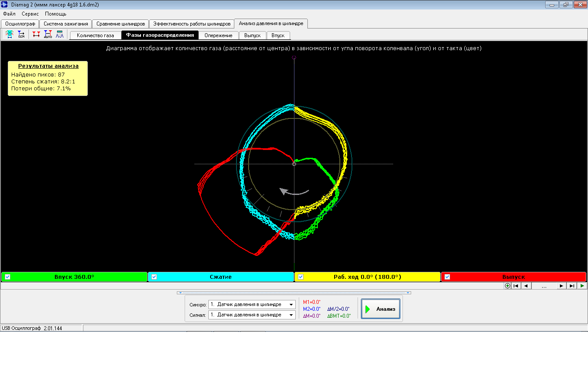Click the yellow Раб. ход legend bar
This screenshot has width=588, height=389.
point(367,277)
